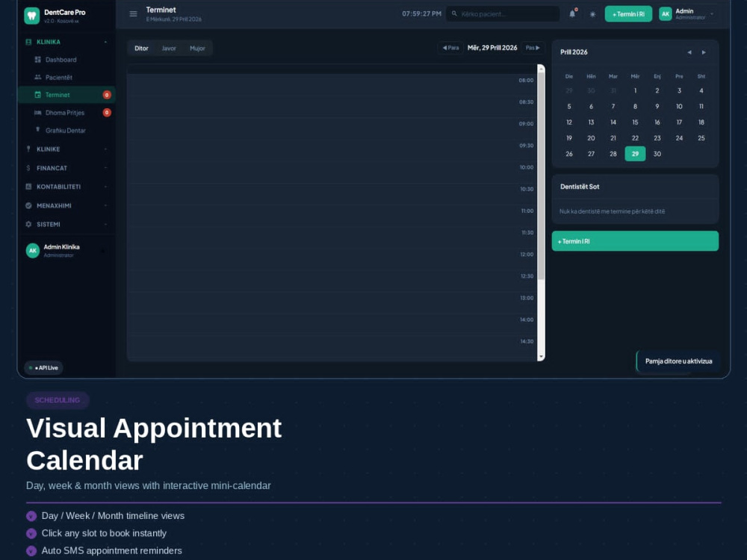Viewport: 747px width, 560px height.
Task: Expand the KLINIKE section
Action: [105, 149]
